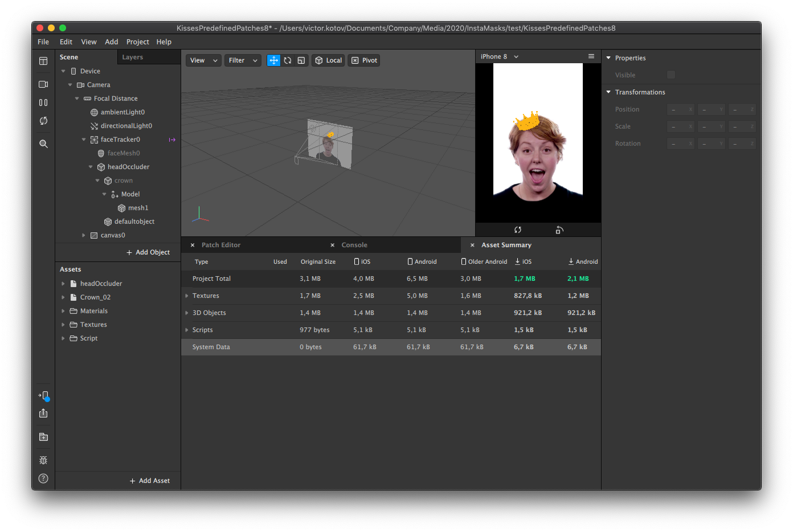Toggle the Local coordinate button
793x532 pixels.
click(x=329, y=60)
